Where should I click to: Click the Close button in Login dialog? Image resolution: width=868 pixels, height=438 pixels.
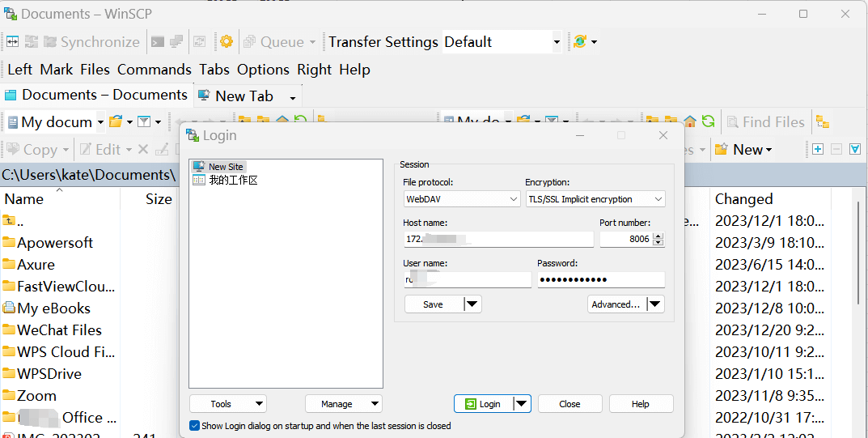click(x=569, y=404)
